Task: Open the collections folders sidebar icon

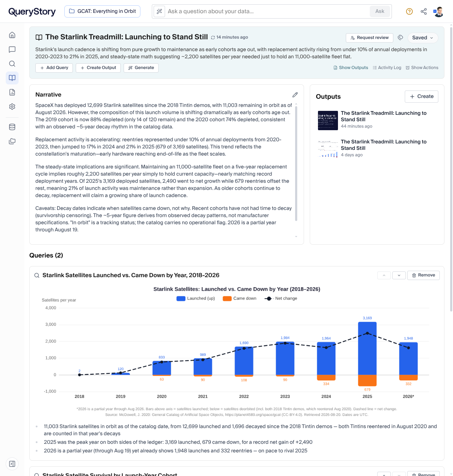Action: pos(12,141)
